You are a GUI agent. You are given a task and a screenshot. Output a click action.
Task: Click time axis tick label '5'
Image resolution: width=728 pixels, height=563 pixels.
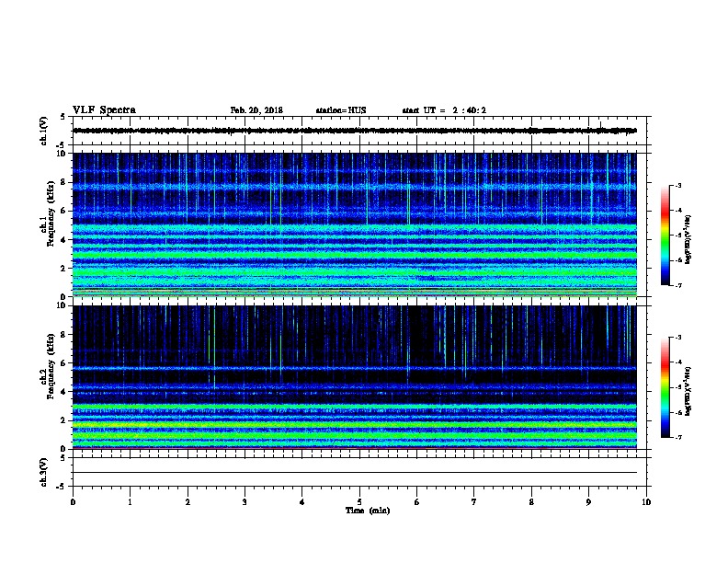[x=359, y=501]
